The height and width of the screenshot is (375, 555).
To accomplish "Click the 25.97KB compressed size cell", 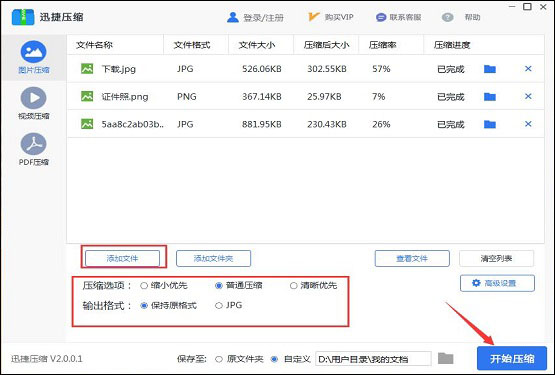I will point(324,97).
